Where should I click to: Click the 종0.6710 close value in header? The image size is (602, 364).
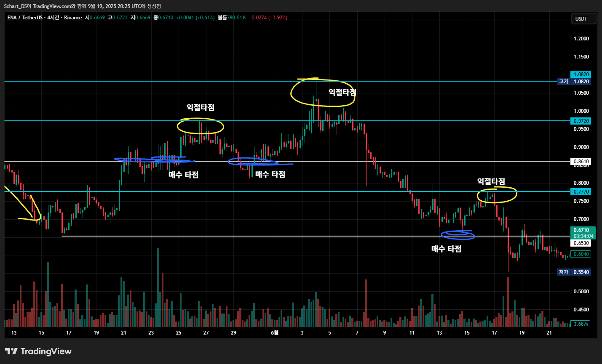point(163,18)
